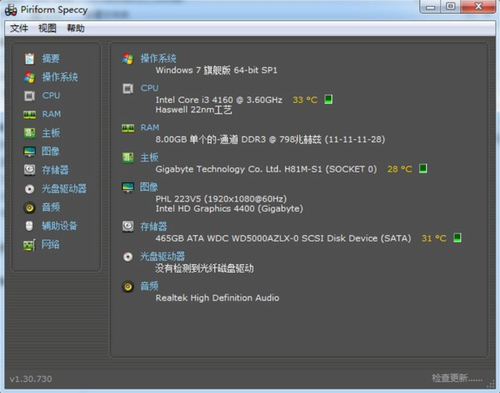Select the 光盘驱动器 optical drive sidebar icon
Viewport: 500px width, 393px height.
tap(29, 189)
